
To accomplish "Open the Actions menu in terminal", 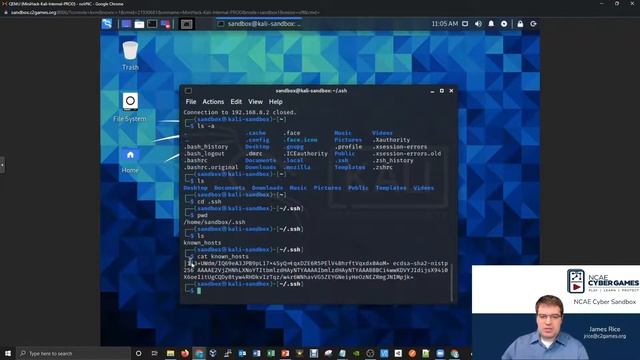I will 213,102.
